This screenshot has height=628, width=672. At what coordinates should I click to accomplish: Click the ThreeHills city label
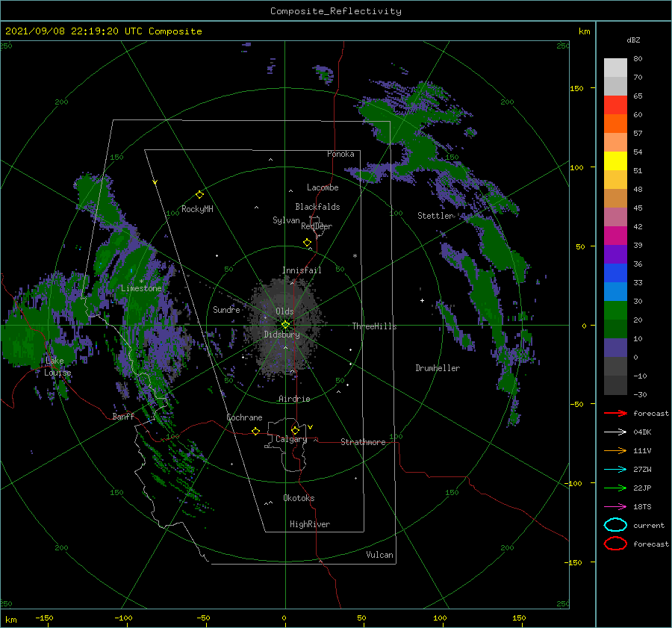coord(375,326)
